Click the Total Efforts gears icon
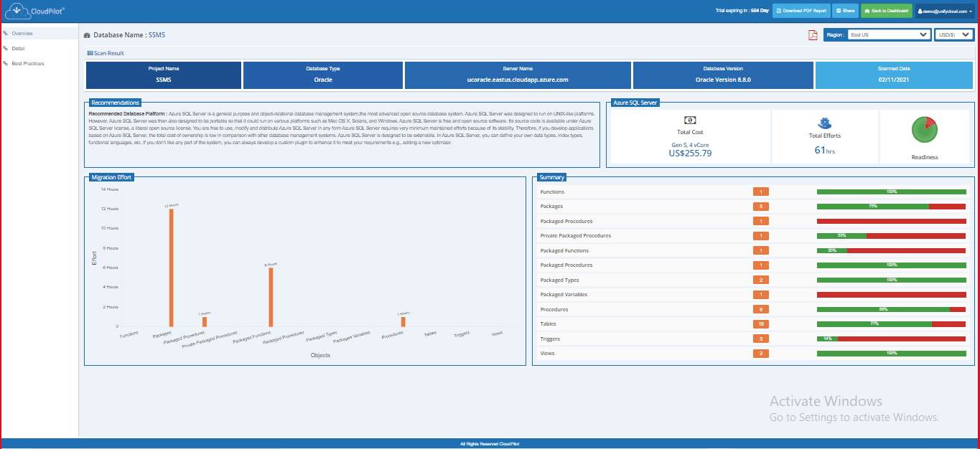The width and height of the screenshot is (980, 449). tap(824, 123)
